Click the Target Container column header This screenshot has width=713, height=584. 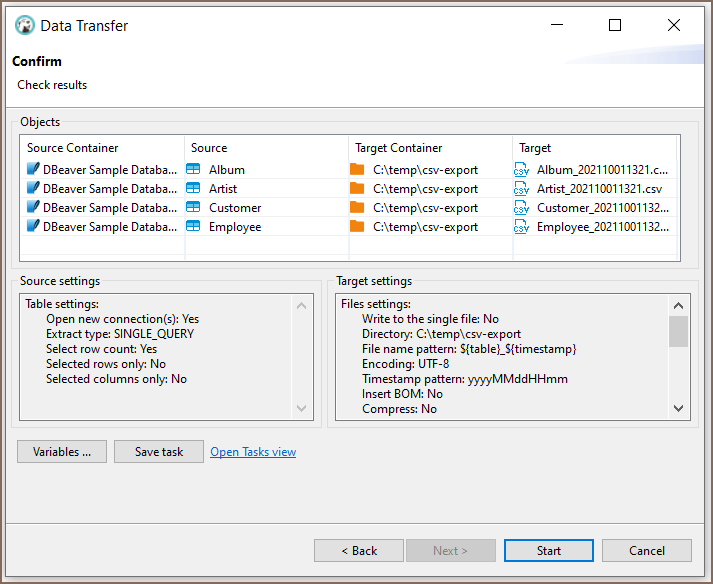398,148
